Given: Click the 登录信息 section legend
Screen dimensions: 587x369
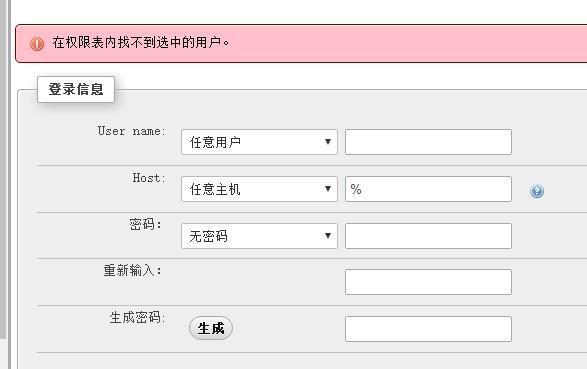Looking at the screenshot, I should click(x=76, y=89).
